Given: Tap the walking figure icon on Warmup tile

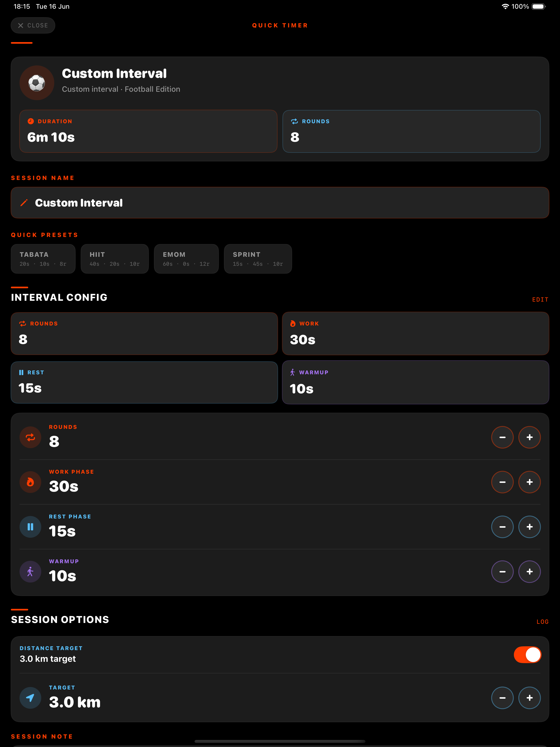Looking at the screenshot, I should [292, 372].
